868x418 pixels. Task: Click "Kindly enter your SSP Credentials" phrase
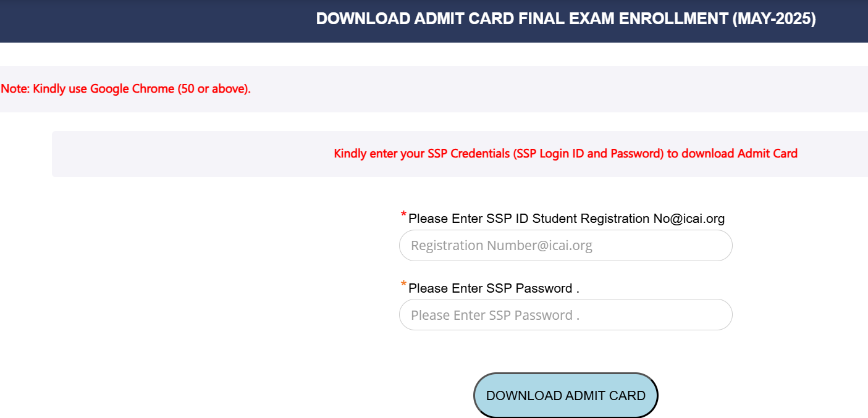point(422,154)
